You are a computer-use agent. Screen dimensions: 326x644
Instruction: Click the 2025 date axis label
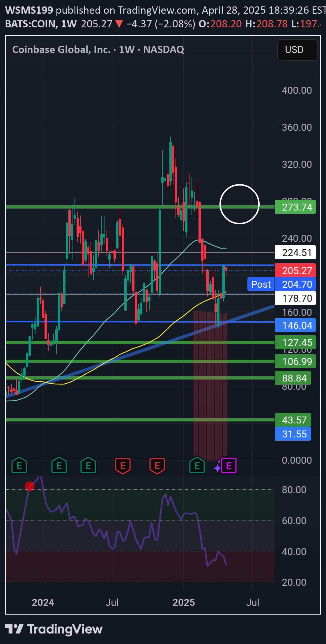tap(184, 602)
